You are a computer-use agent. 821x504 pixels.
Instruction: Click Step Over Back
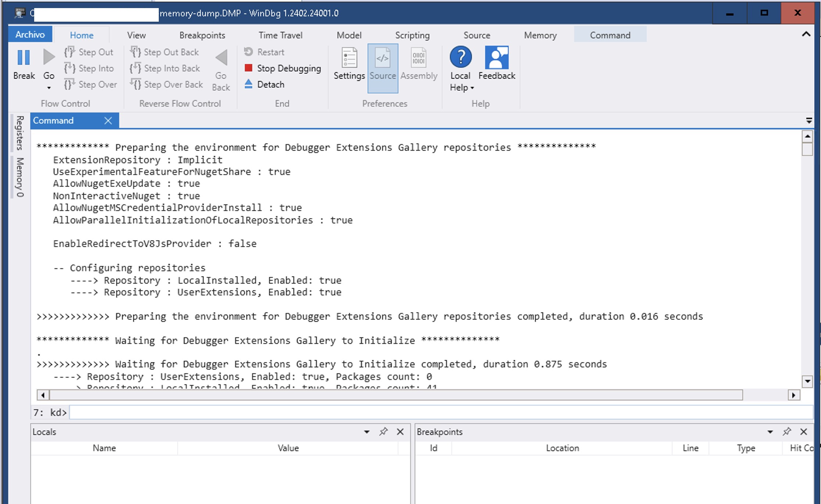pos(166,84)
